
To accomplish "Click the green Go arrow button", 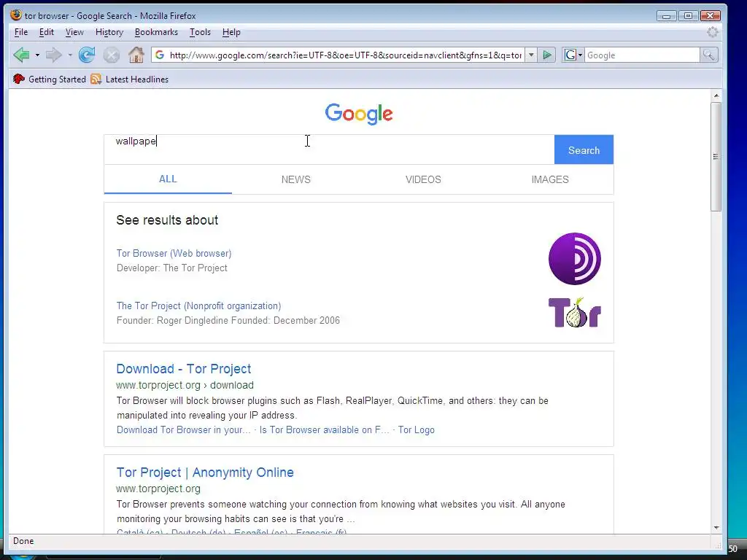I will (x=547, y=55).
